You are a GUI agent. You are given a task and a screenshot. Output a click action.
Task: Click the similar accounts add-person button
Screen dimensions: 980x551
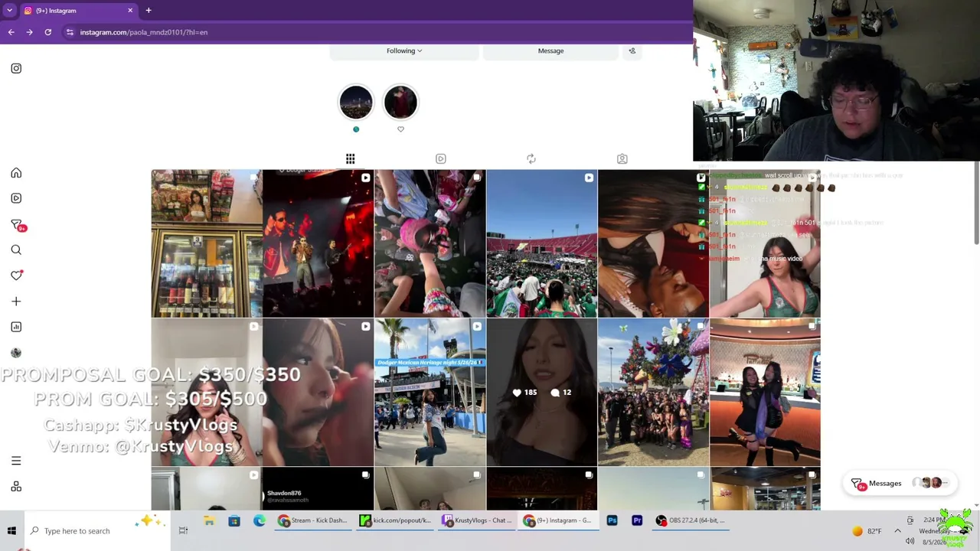(632, 51)
